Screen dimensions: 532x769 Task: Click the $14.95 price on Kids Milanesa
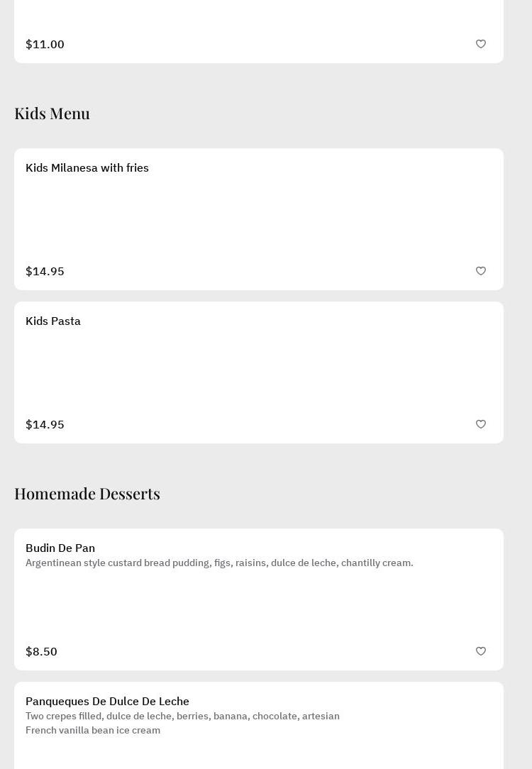tap(45, 271)
